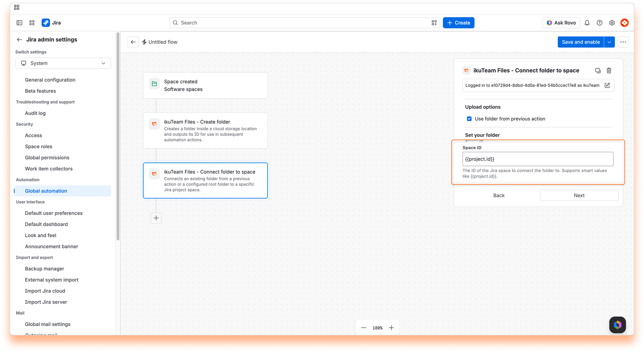The image size is (644, 352).
Task: Open Global automation settings
Action: (x=62, y=191)
